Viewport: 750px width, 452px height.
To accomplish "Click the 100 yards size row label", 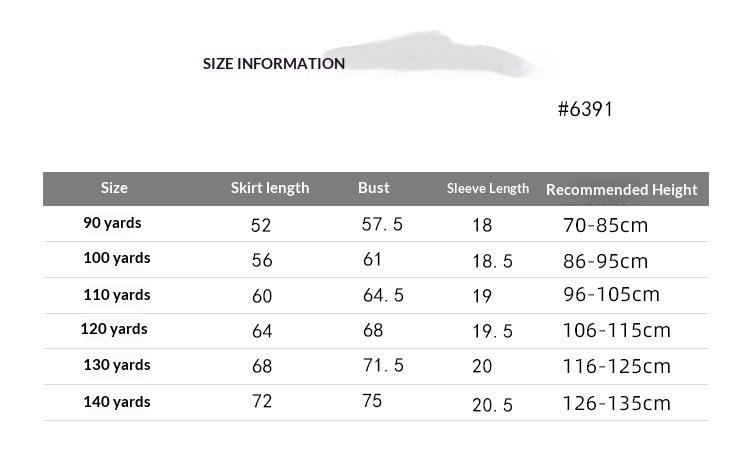I will 117,258.
